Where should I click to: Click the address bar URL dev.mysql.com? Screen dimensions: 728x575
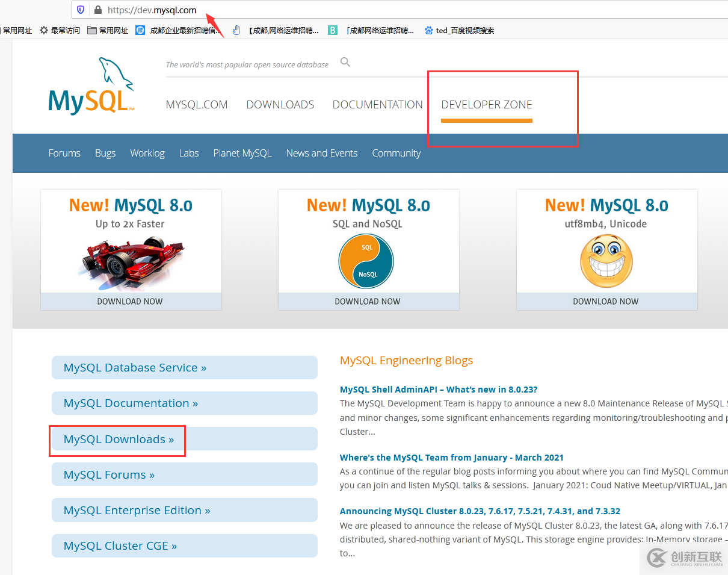click(x=152, y=10)
